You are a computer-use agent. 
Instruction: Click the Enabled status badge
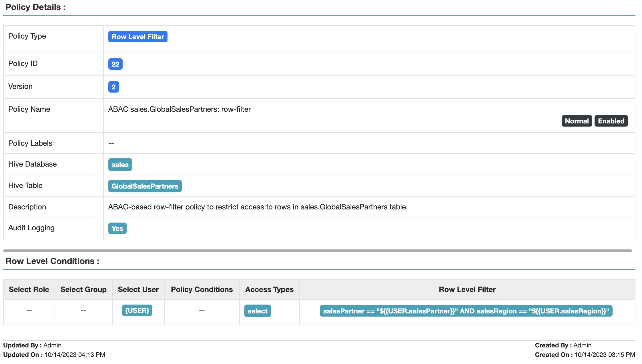(x=611, y=121)
